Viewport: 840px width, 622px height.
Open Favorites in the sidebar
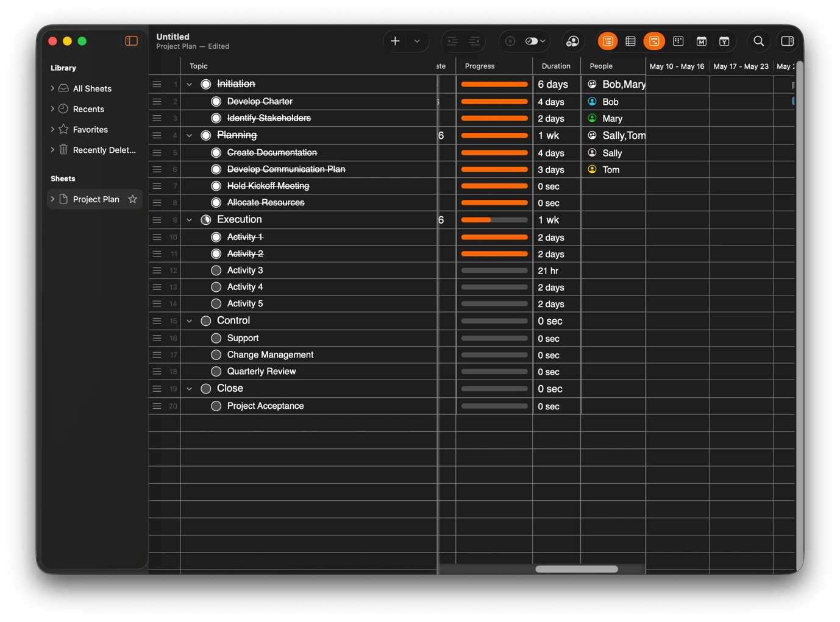(x=90, y=130)
